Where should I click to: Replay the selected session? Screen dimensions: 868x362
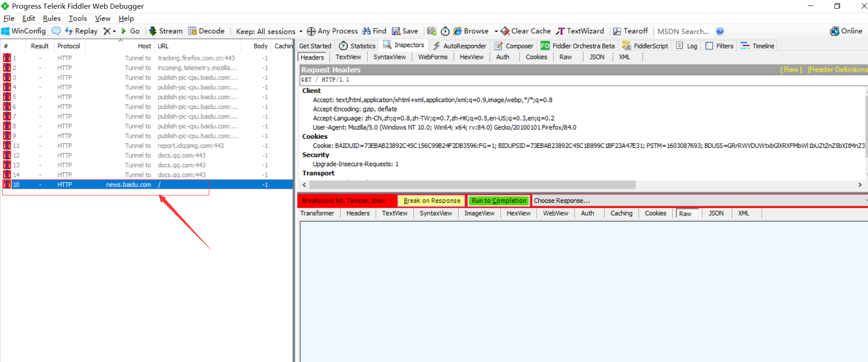[x=81, y=31]
